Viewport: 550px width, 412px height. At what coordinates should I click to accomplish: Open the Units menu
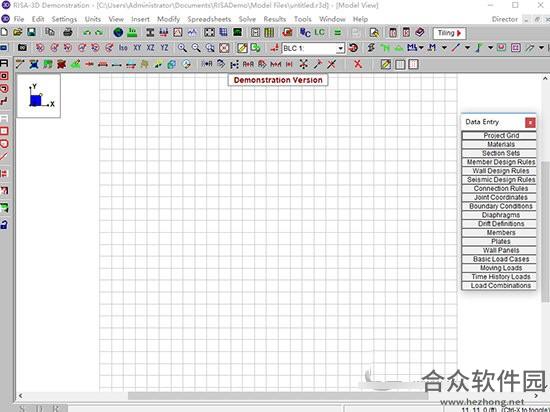pyautogui.click(x=93, y=19)
